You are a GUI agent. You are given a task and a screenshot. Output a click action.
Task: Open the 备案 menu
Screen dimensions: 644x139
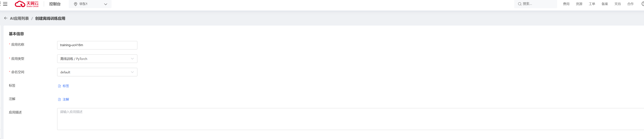(x=605, y=4)
